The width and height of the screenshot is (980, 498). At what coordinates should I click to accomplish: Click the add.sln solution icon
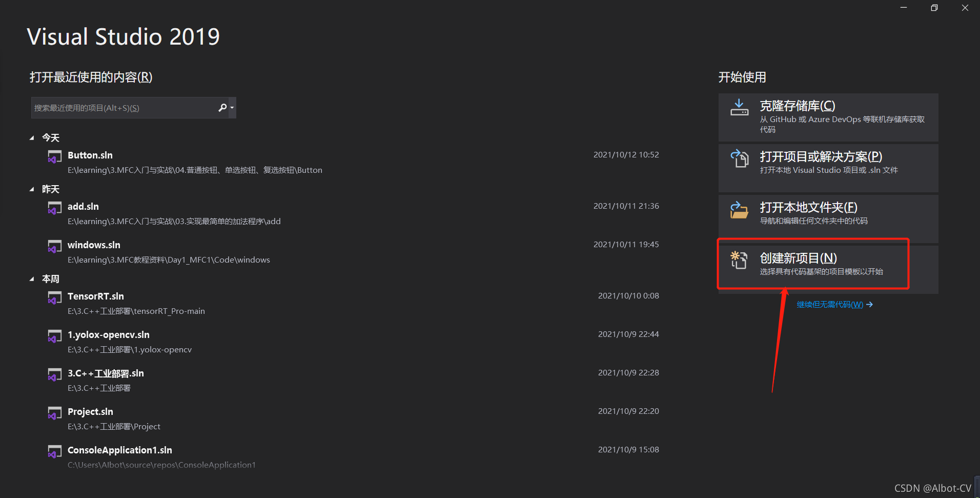pos(54,208)
